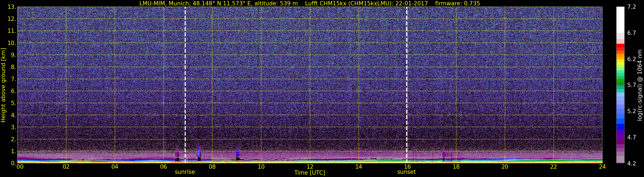The height and width of the screenshot is (177, 644).
Task: Click the '06' tick on the time axis
Action: point(164,167)
